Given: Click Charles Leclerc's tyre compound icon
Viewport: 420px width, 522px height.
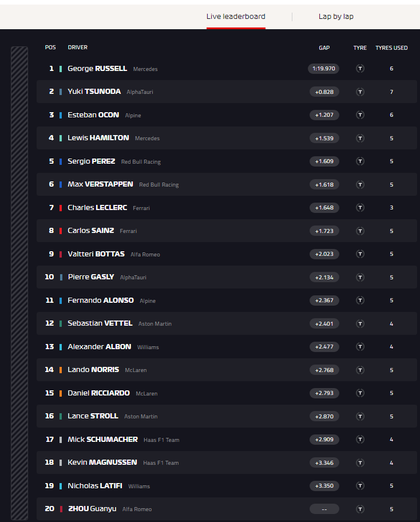Looking at the screenshot, I should tap(360, 208).
